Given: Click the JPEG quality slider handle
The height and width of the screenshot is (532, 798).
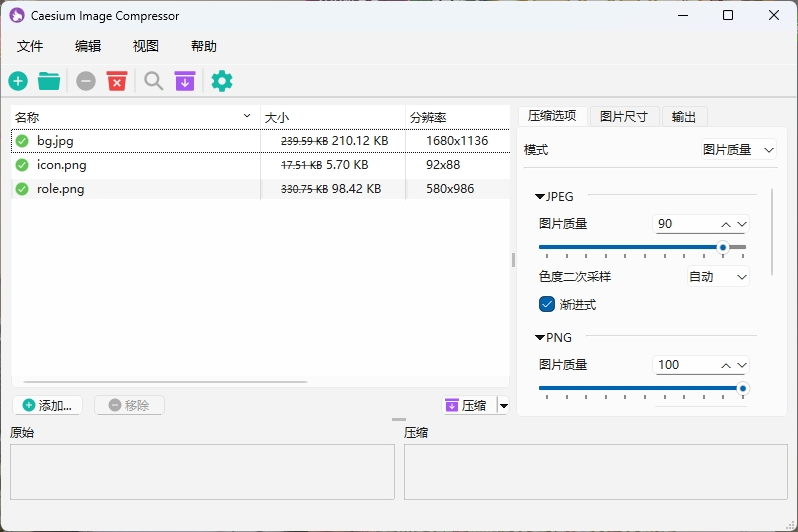Looking at the screenshot, I should click(x=723, y=247).
